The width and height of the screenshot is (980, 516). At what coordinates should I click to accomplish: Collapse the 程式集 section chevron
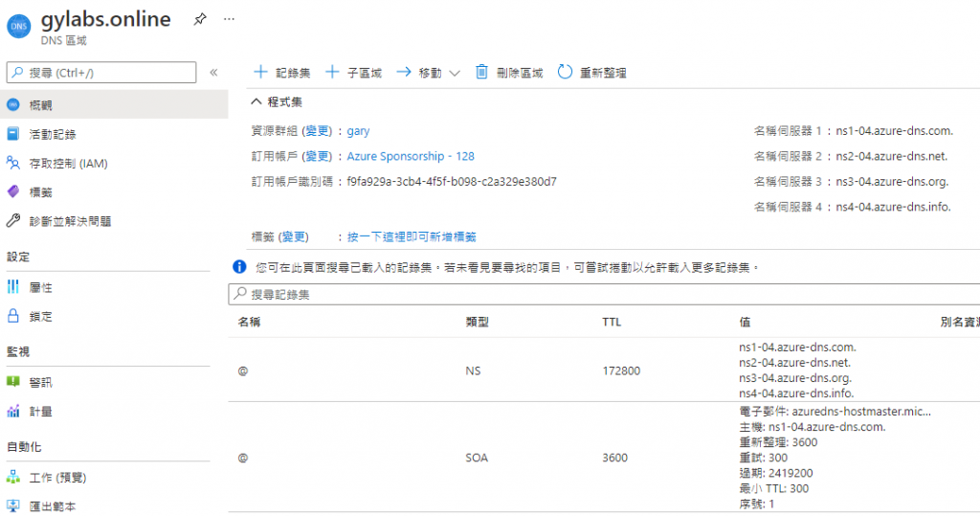[256, 101]
